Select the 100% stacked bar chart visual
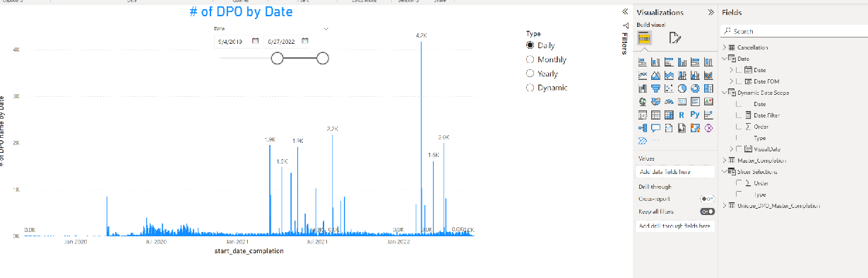The image size is (868, 278). [x=695, y=62]
